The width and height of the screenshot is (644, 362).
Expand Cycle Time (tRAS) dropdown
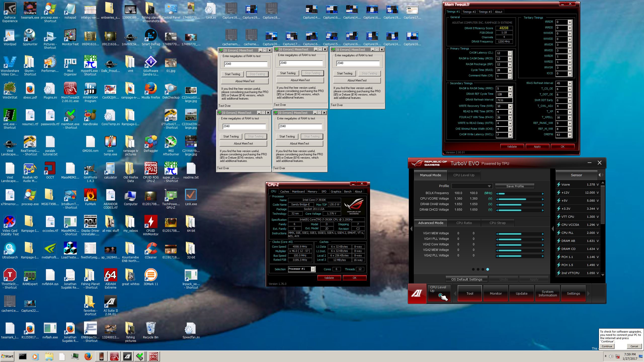click(510, 70)
